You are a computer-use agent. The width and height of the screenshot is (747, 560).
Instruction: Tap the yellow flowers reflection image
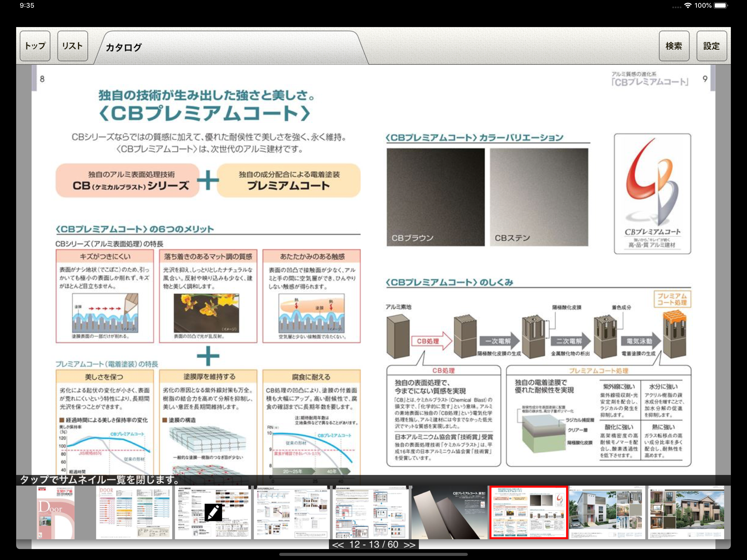tap(206, 313)
